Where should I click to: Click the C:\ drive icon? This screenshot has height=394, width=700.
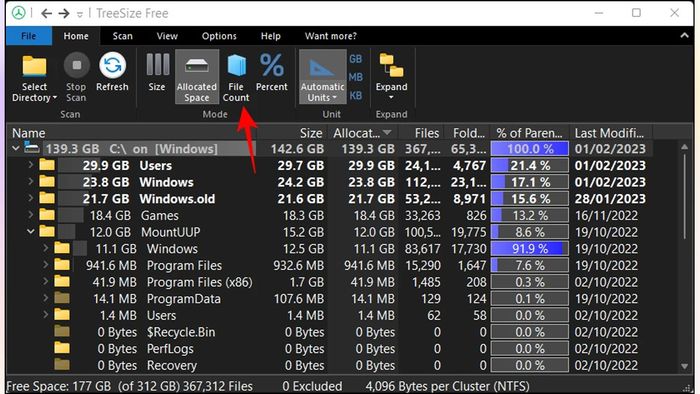coord(32,148)
